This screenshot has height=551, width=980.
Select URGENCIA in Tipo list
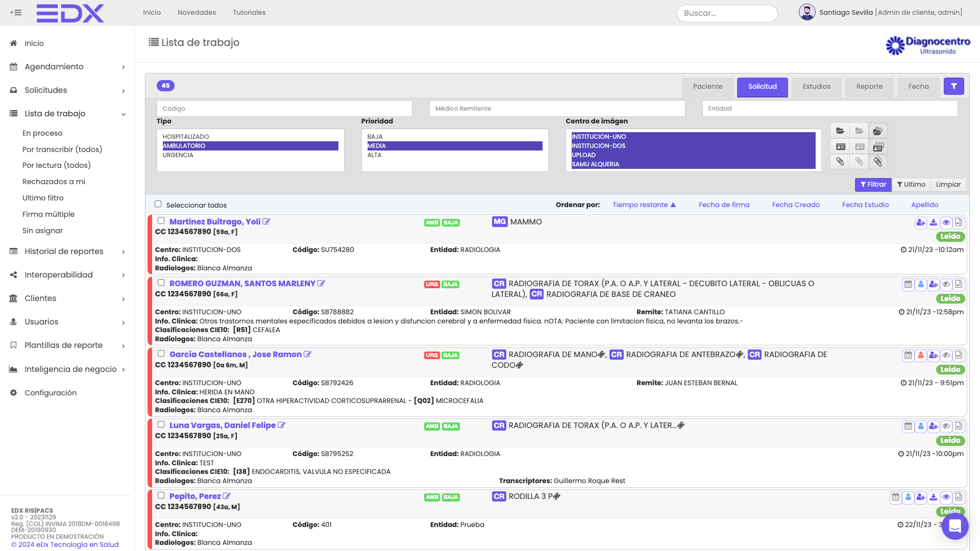[250, 155]
